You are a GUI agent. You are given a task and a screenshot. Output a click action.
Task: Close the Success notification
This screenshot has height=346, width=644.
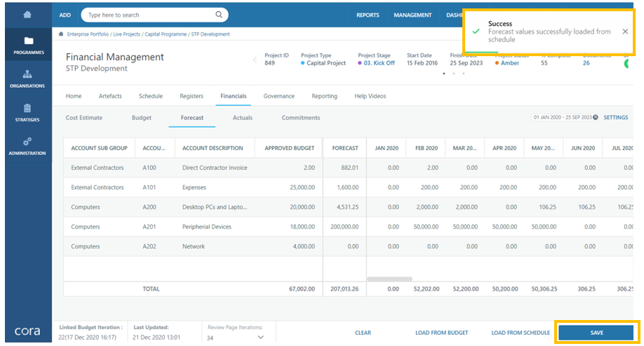click(625, 31)
